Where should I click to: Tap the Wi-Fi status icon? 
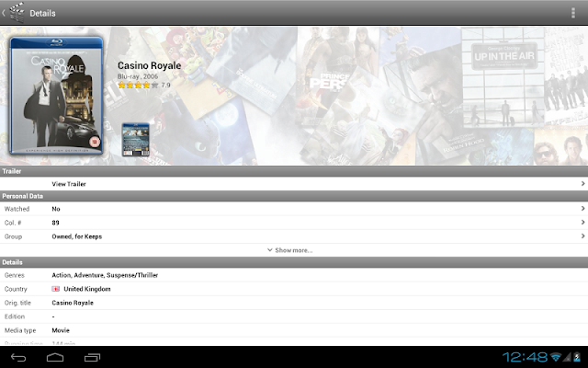tap(556, 357)
